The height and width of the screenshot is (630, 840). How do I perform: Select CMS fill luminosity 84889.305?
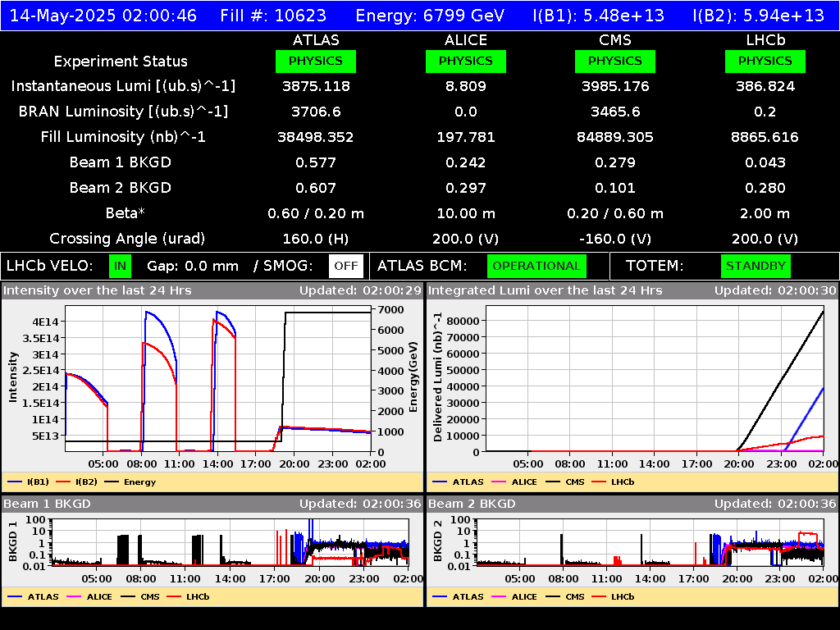pyautogui.click(x=615, y=137)
